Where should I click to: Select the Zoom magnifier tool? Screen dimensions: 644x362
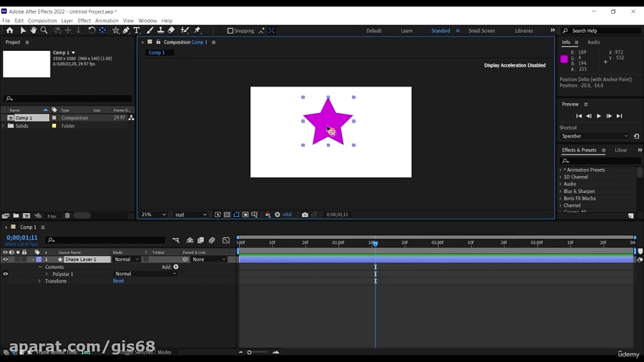pos(44,30)
